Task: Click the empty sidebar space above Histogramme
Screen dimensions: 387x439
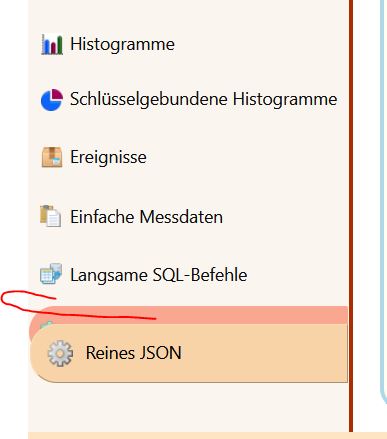Action: (188, 15)
